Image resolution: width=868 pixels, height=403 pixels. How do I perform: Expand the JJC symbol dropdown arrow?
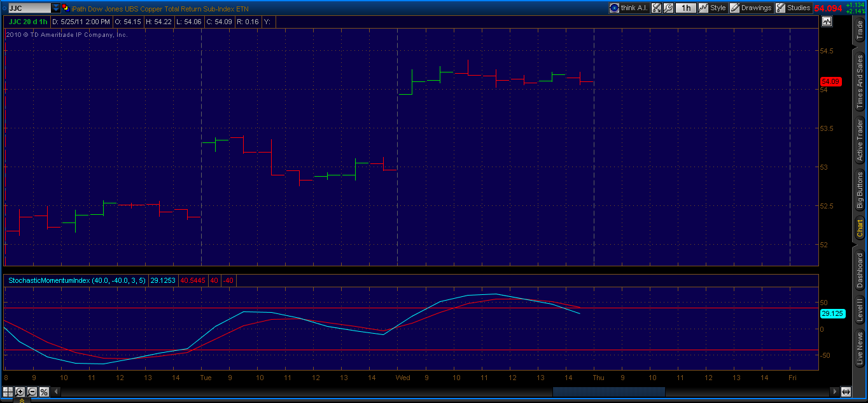(56, 8)
